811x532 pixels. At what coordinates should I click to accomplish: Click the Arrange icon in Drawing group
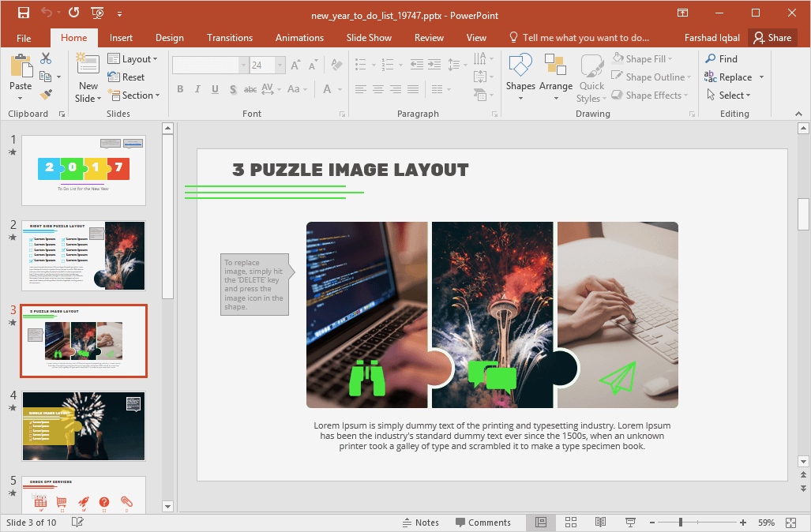(555, 65)
